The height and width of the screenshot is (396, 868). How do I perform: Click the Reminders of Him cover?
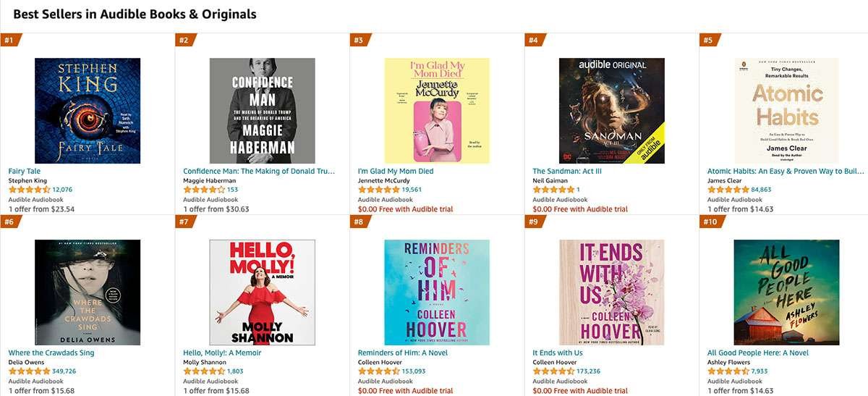437,292
